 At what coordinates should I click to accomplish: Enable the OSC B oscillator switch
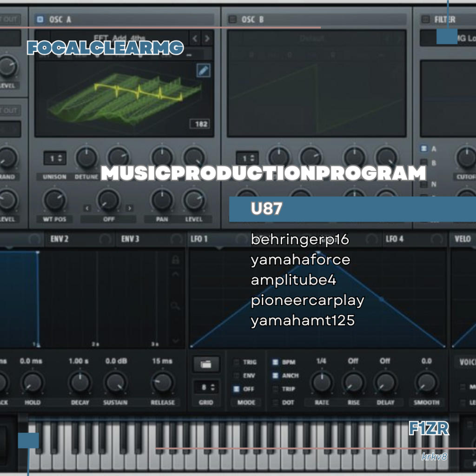click(x=232, y=20)
